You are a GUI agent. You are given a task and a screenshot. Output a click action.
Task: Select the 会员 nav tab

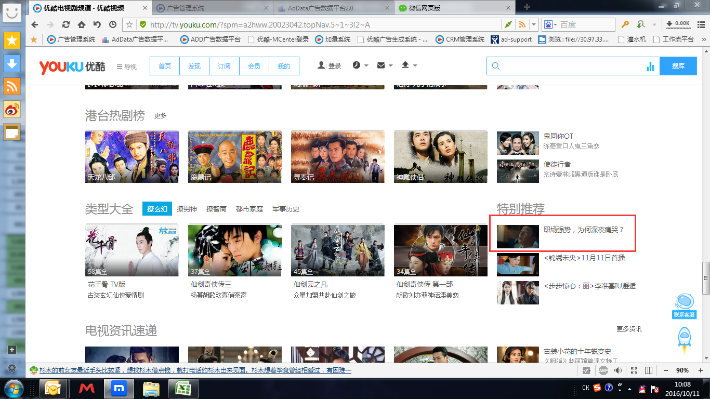pyautogui.click(x=254, y=66)
